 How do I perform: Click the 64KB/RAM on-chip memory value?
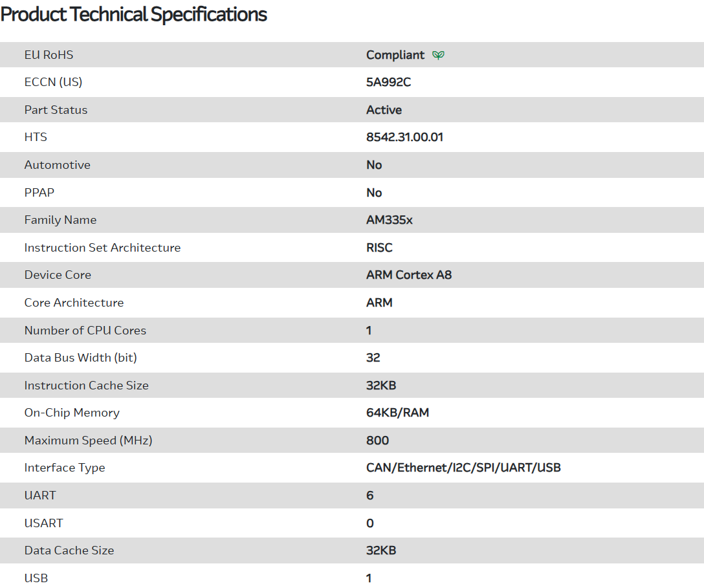(x=397, y=413)
